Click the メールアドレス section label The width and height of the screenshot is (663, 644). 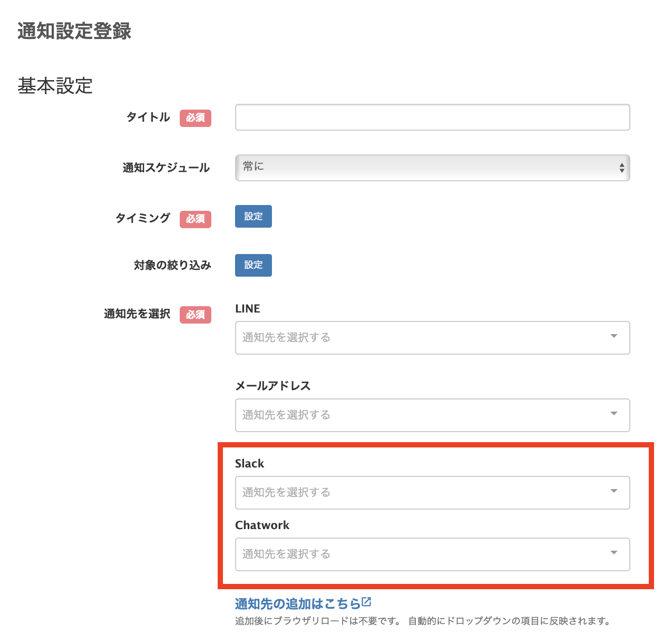pyautogui.click(x=273, y=386)
